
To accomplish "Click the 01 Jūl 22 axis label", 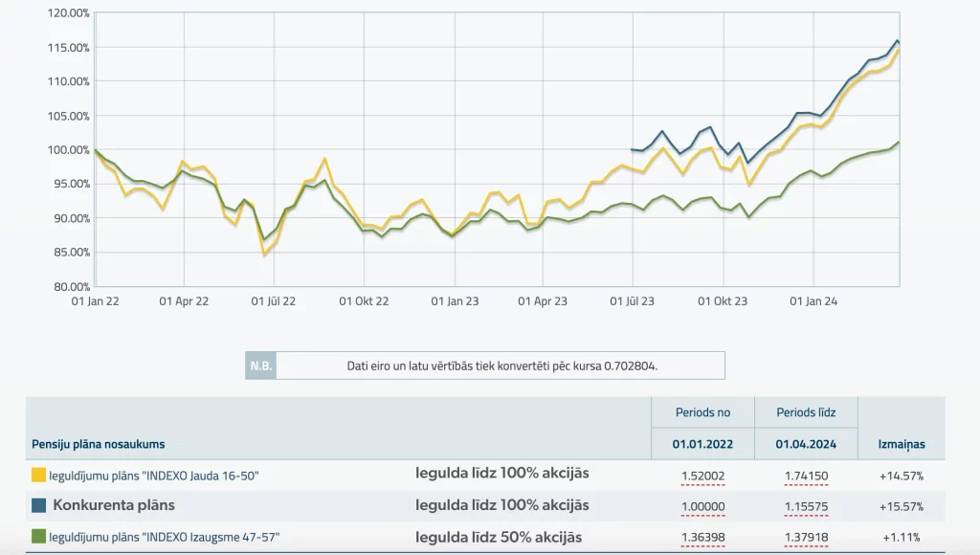I will click(x=273, y=301).
